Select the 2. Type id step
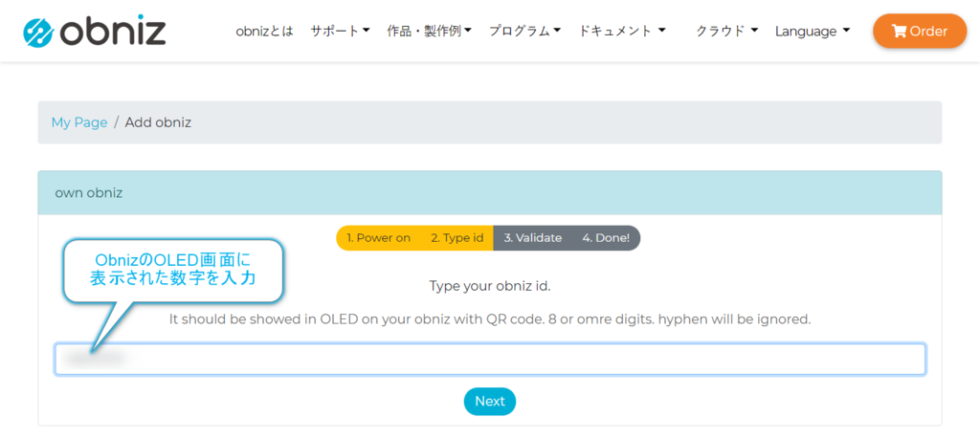Viewport: 980px width, 439px height. pyautogui.click(x=457, y=238)
